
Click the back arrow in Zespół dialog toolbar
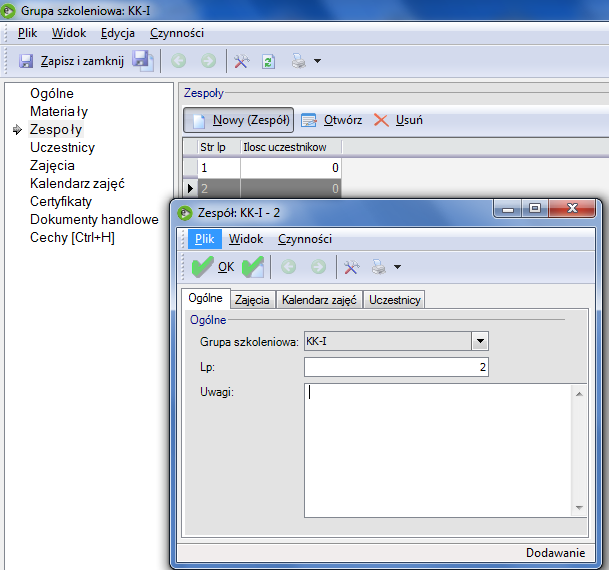289,267
